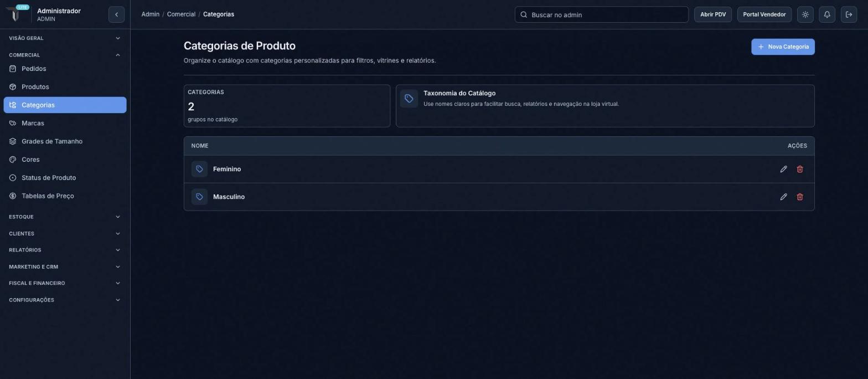Delete the Feminino category with the trash icon

click(x=800, y=169)
